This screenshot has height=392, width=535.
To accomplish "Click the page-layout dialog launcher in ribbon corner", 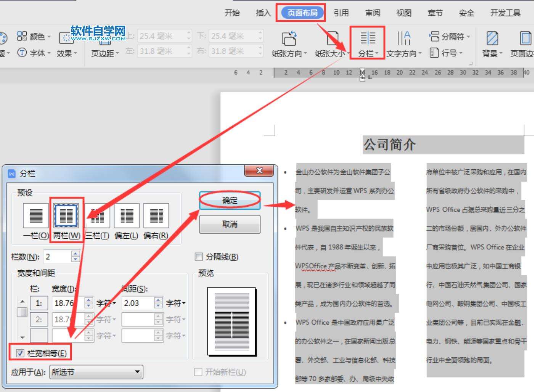I will pyautogui.click(x=471, y=64).
